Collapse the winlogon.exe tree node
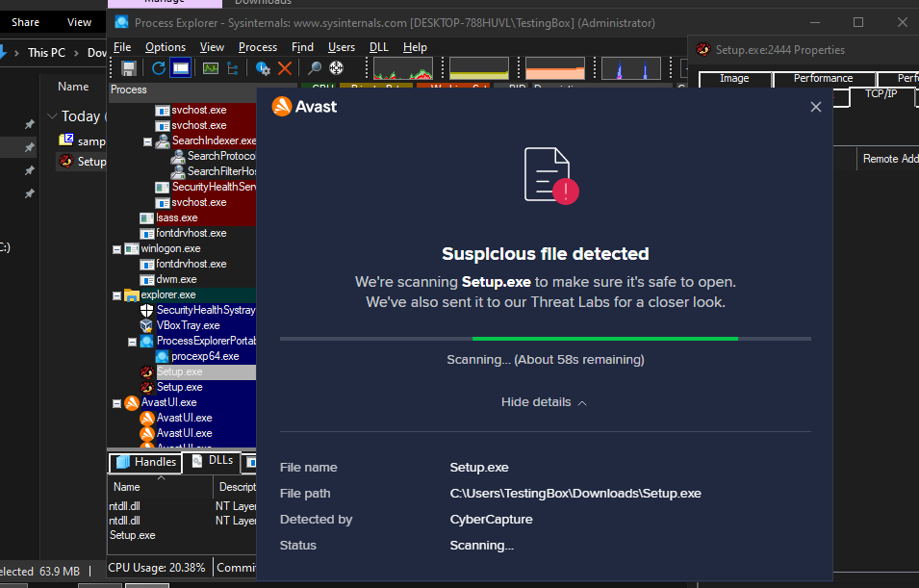 [116, 249]
